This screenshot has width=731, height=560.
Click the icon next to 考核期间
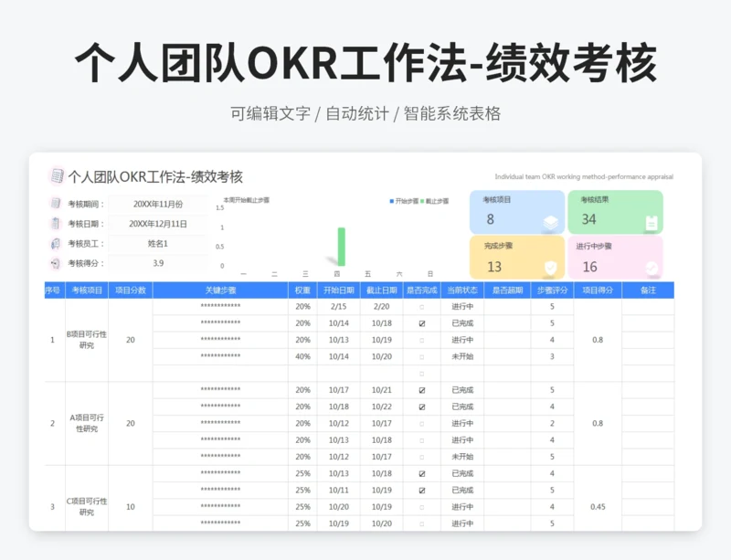pyautogui.click(x=56, y=204)
